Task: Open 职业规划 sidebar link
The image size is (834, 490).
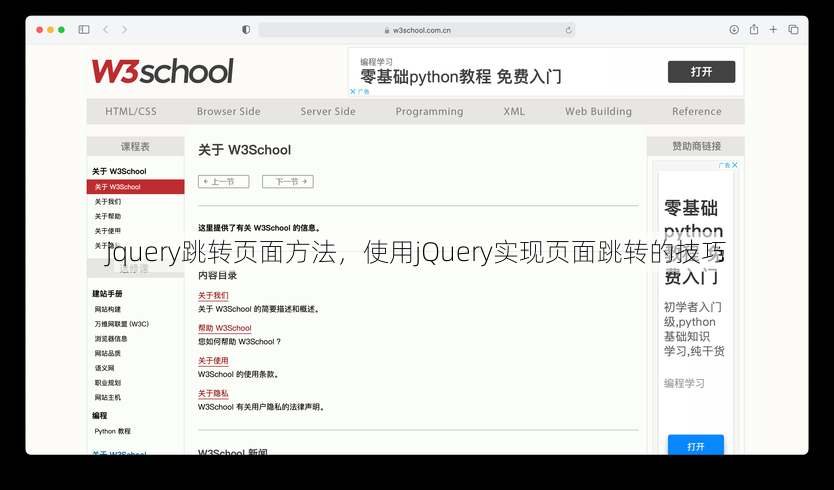Action: click(x=108, y=383)
